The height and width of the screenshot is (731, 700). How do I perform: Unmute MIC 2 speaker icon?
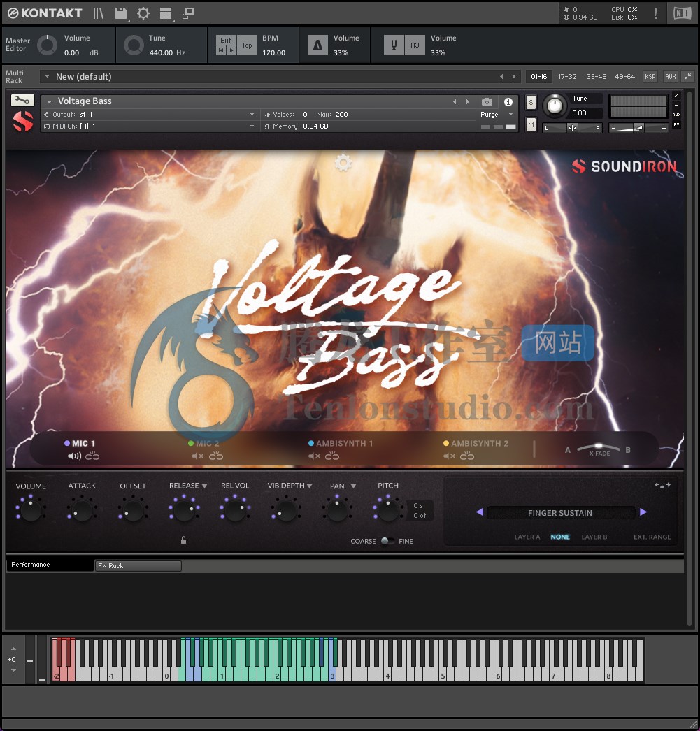(198, 456)
